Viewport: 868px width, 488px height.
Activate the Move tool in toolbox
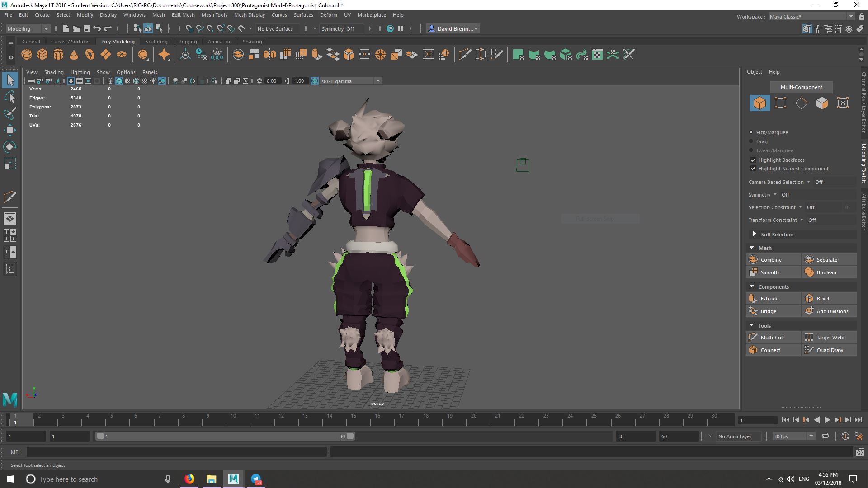[x=10, y=130]
